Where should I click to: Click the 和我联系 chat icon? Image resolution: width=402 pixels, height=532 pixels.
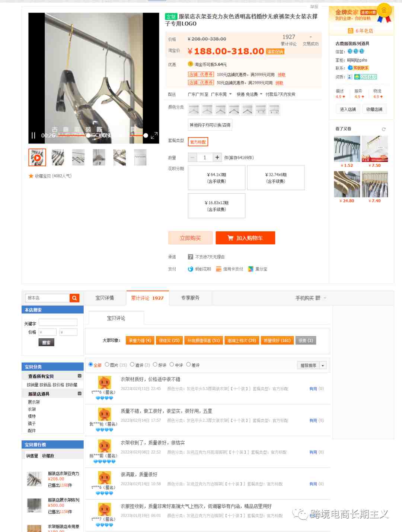point(358,68)
